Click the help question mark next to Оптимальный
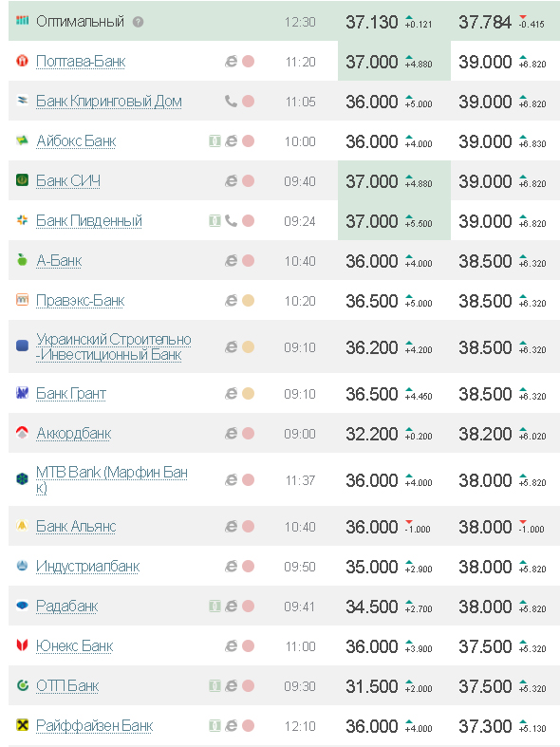This screenshot has height=747, width=560. [138, 22]
